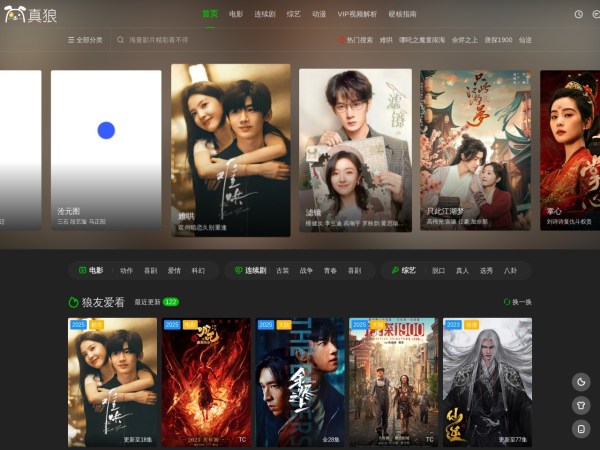Open the 仙逆 poster thumbnail
This screenshot has width=600, height=450.
(487, 381)
